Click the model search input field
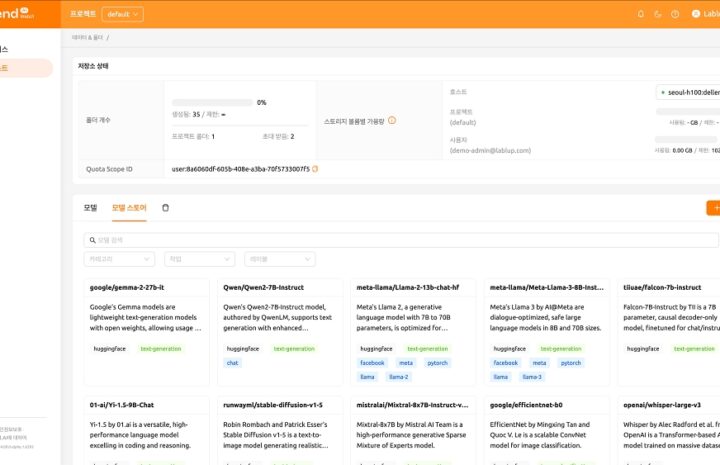 (x=401, y=240)
